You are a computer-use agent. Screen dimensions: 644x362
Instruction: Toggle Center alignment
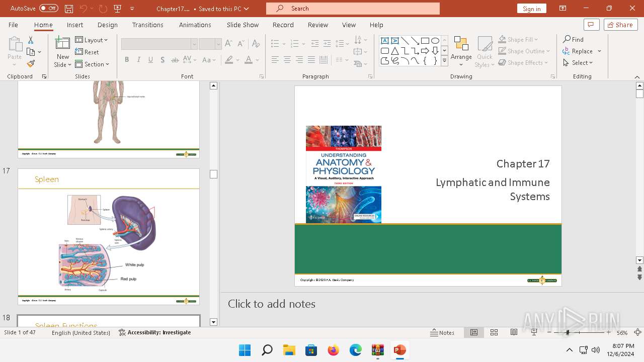287,60
